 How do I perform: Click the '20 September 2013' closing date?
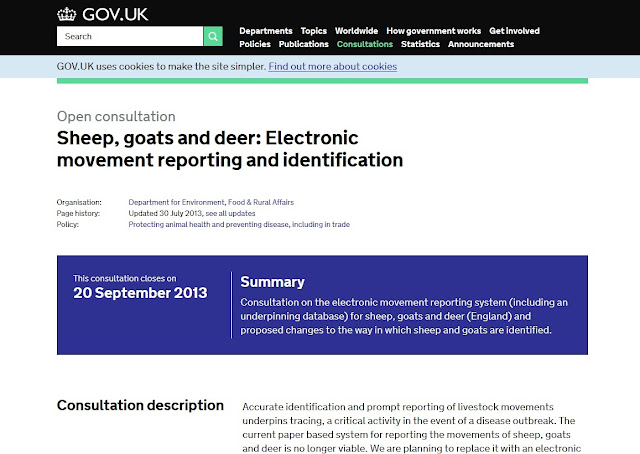click(x=140, y=293)
